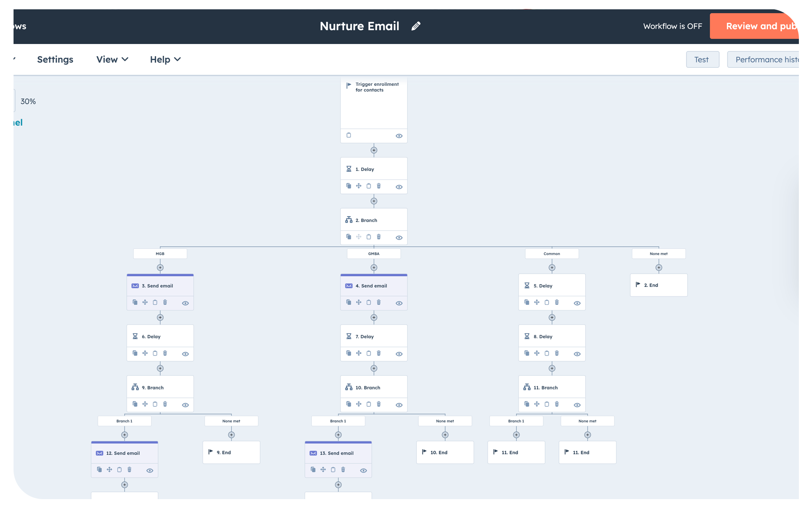Click move icon on 3. Send email
Screen dimensions: 812x508
click(145, 302)
